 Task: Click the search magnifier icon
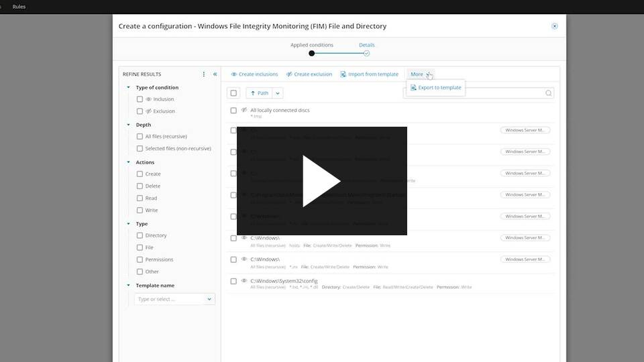pyautogui.click(x=548, y=93)
